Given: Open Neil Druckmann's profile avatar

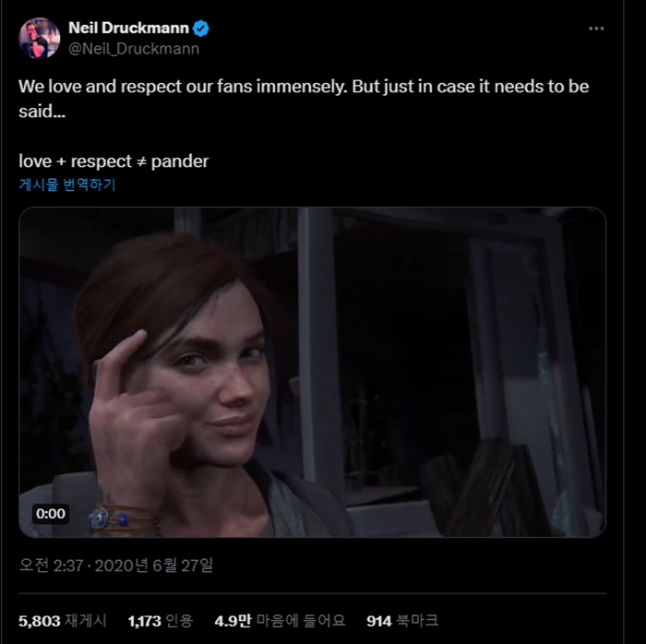Looking at the screenshot, I should click(x=40, y=38).
